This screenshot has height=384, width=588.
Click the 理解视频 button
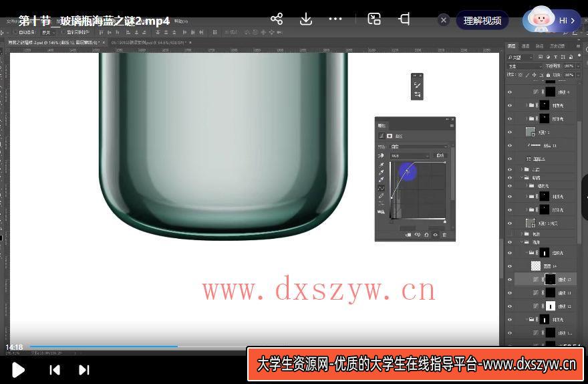(482, 21)
